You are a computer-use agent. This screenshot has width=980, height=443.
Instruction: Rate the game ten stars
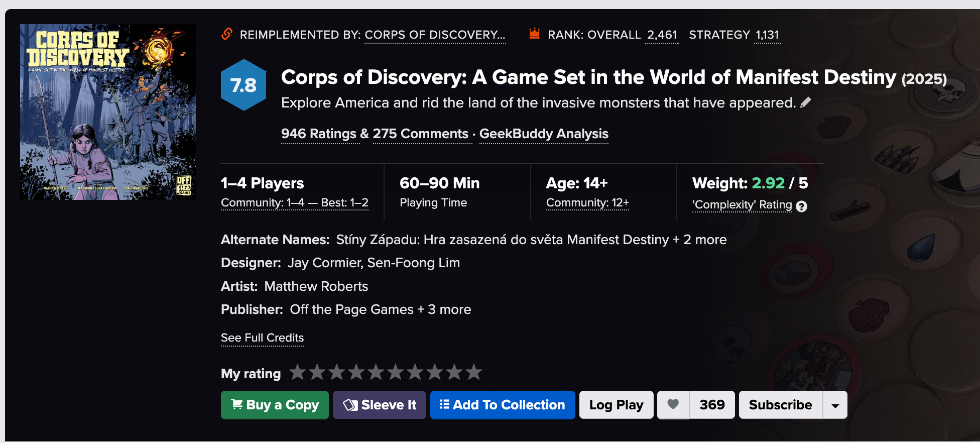[x=474, y=372]
